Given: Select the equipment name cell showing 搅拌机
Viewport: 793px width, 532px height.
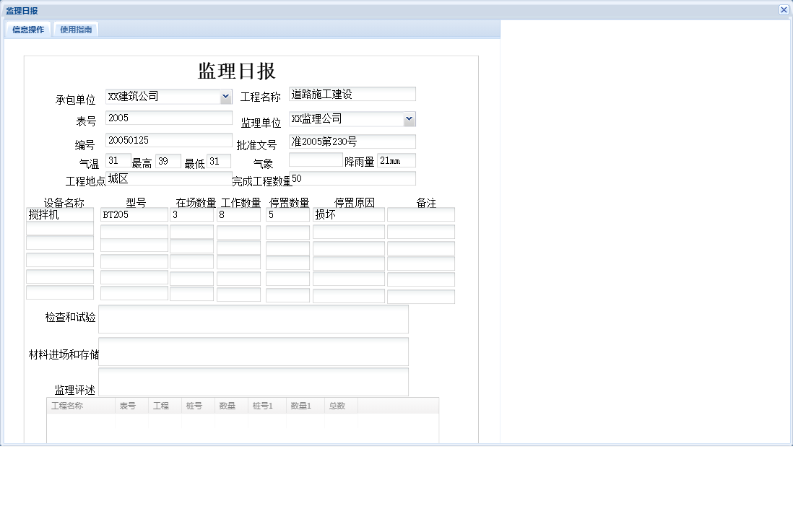Looking at the screenshot, I should coord(60,214).
